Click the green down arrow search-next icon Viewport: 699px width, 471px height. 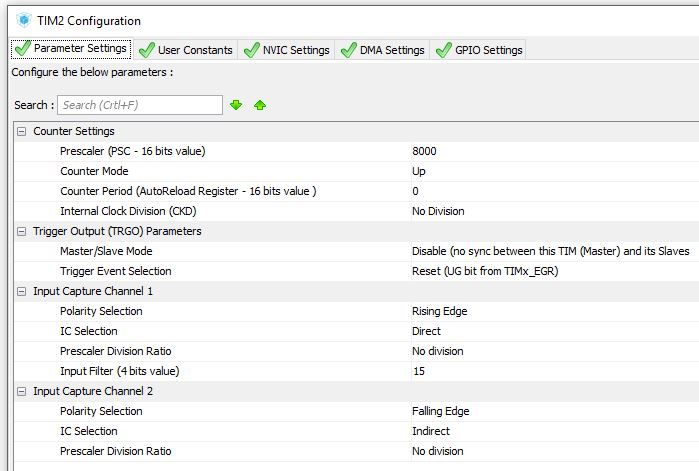pyautogui.click(x=236, y=105)
